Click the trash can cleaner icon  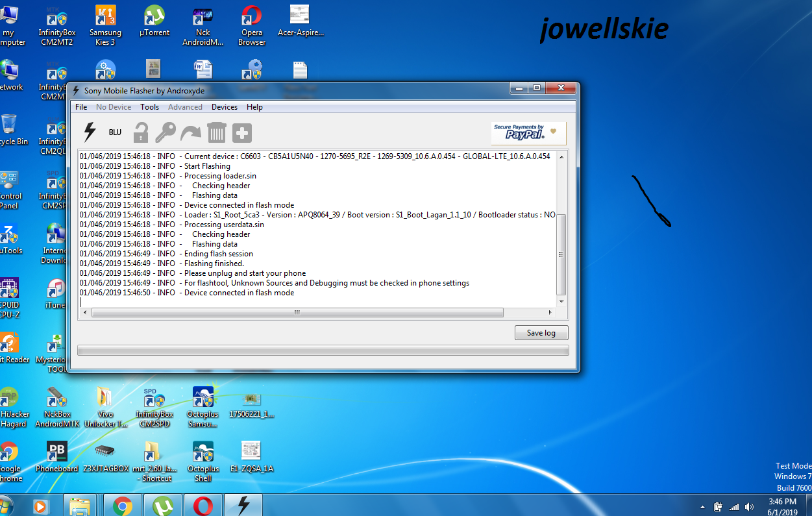tap(216, 132)
